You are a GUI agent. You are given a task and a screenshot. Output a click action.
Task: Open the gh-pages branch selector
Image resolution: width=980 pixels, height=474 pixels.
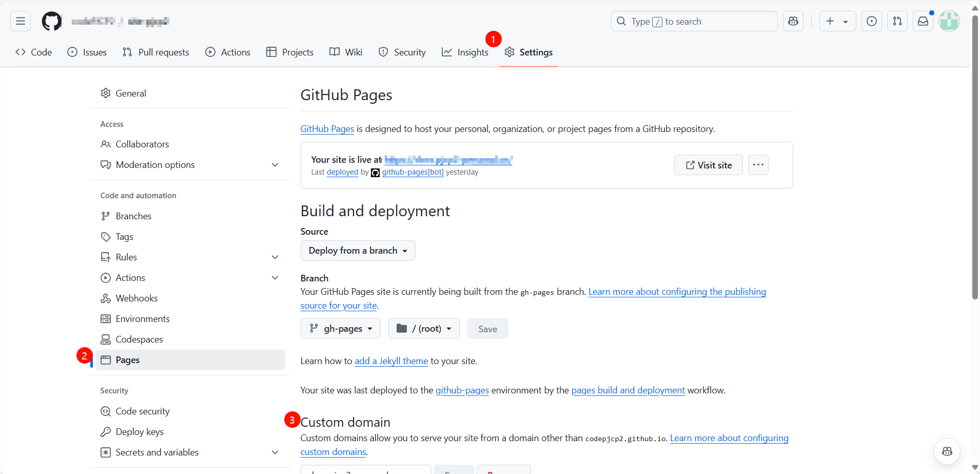[341, 329]
